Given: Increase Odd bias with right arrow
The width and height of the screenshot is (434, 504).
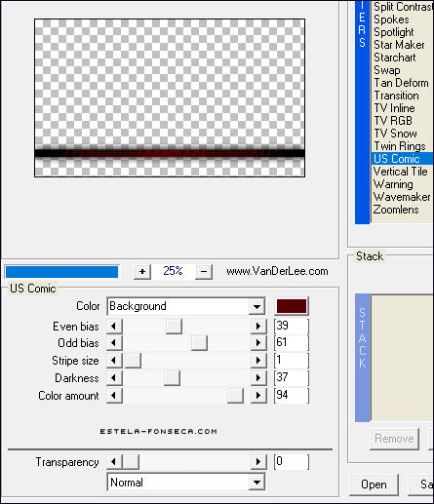Looking at the screenshot, I should (x=258, y=343).
